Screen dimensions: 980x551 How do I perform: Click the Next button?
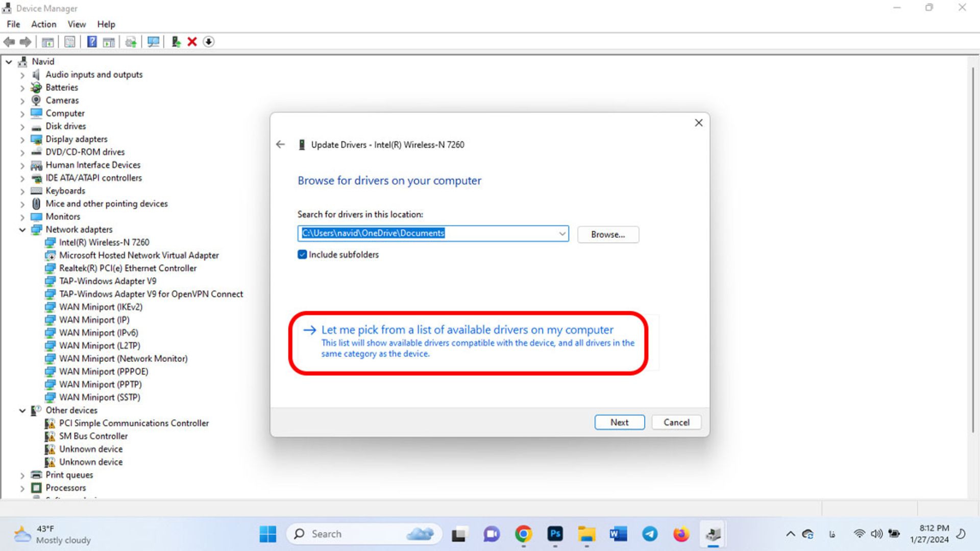click(619, 422)
